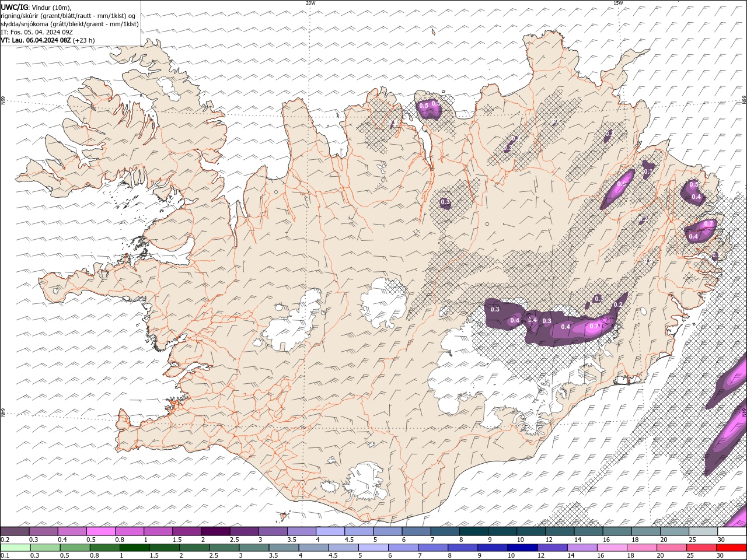The image size is (747, 560).
Task: Pick the upper legend swatch labeled 0.4
Action: pos(72,531)
